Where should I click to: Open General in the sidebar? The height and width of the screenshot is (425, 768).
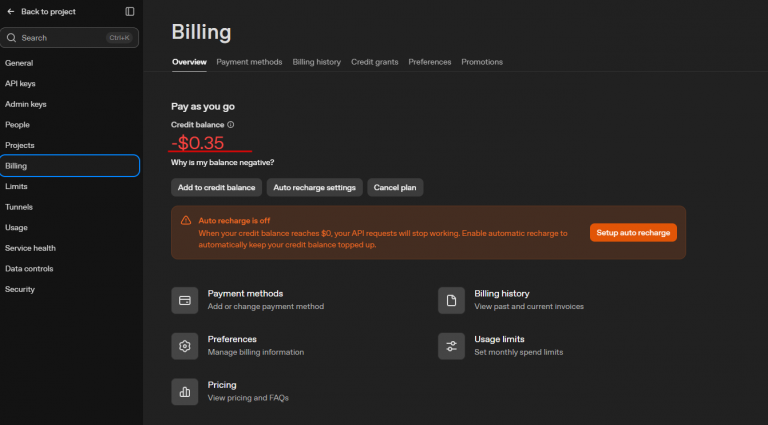point(19,63)
